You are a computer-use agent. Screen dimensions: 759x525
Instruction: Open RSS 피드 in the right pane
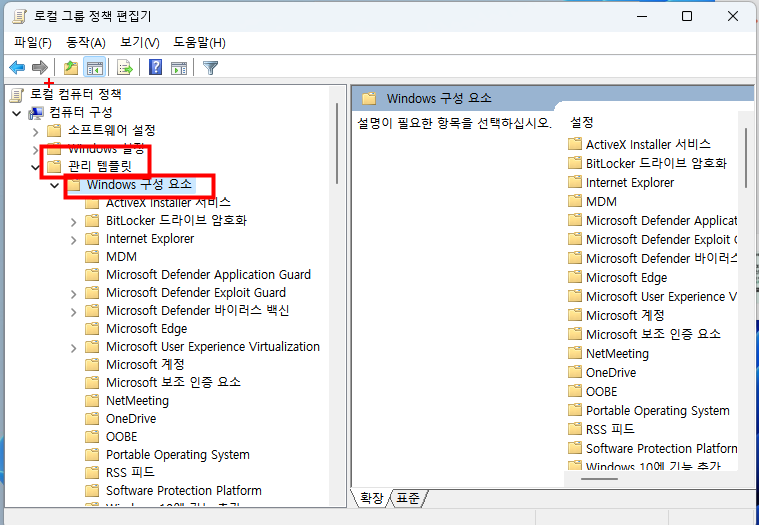pyautogui.click(x=610, y=430)
